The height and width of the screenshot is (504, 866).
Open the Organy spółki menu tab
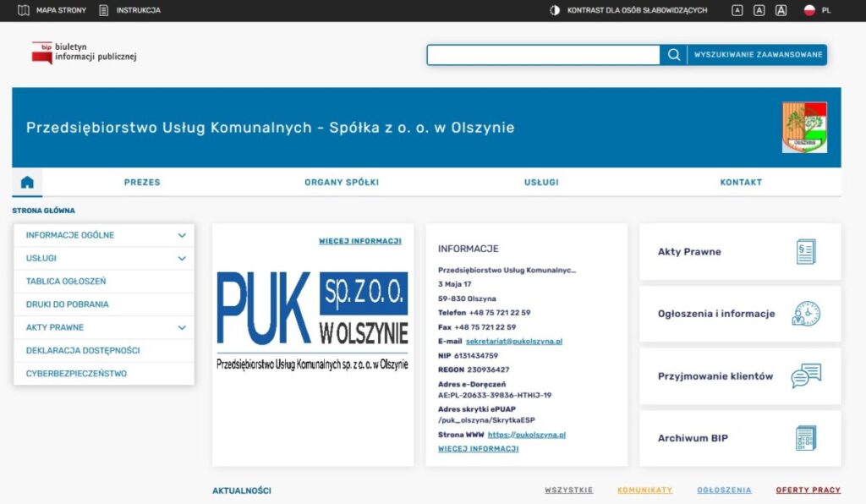pos(342,183)
